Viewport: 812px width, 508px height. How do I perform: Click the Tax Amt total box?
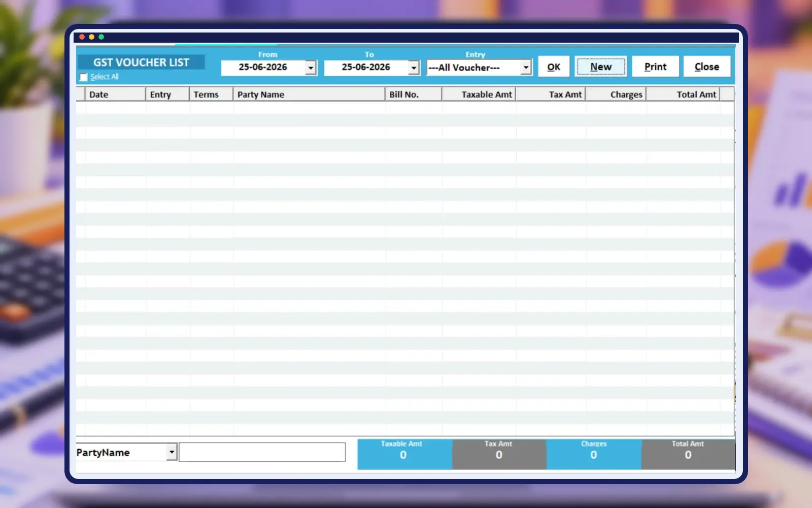tap(499, 454)
